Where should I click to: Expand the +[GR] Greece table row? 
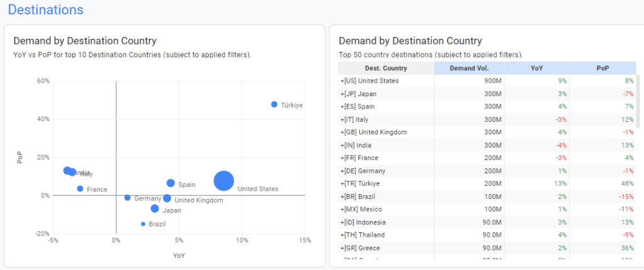pos(342,248)
